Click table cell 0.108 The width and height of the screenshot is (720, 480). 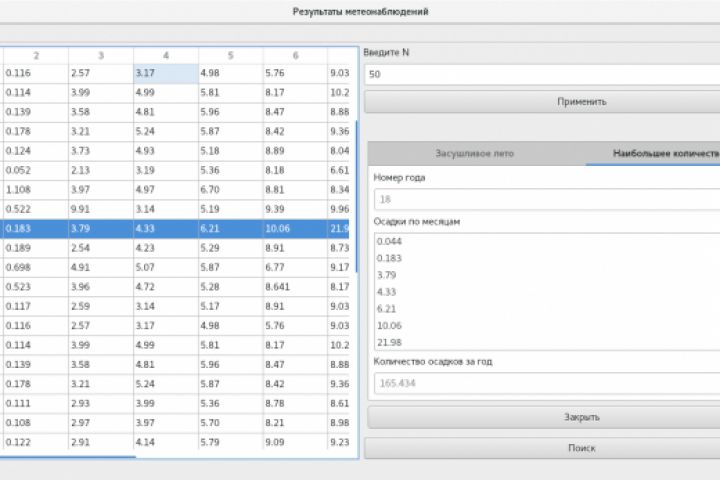click(x=36, y=423)
